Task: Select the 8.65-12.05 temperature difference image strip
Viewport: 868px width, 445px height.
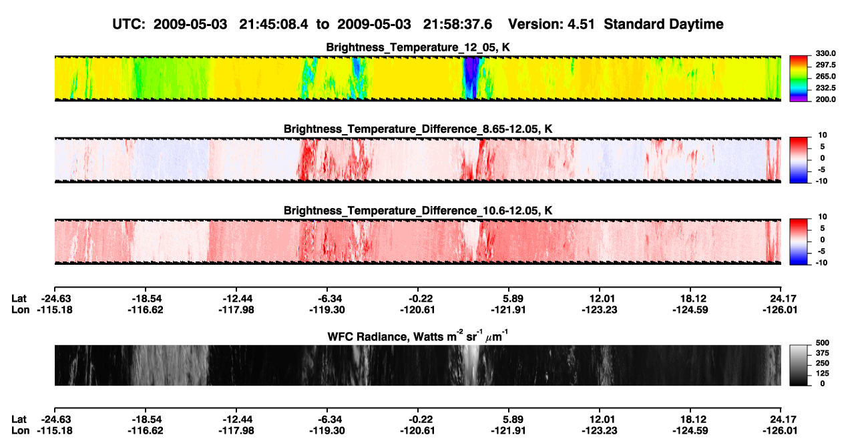Action: (x=417, y=159)
